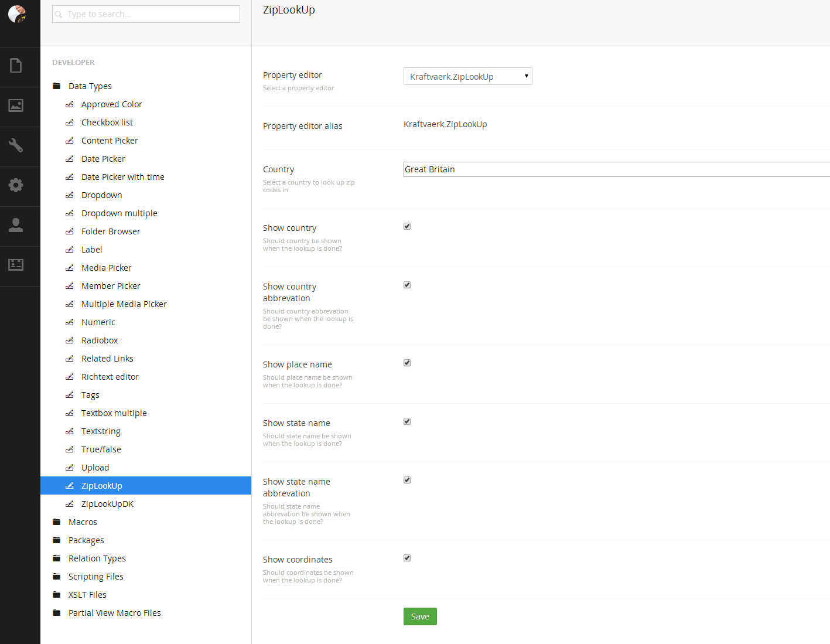Open the Developer section gear icon
This screenshot has width=830, height=644.
16,185
